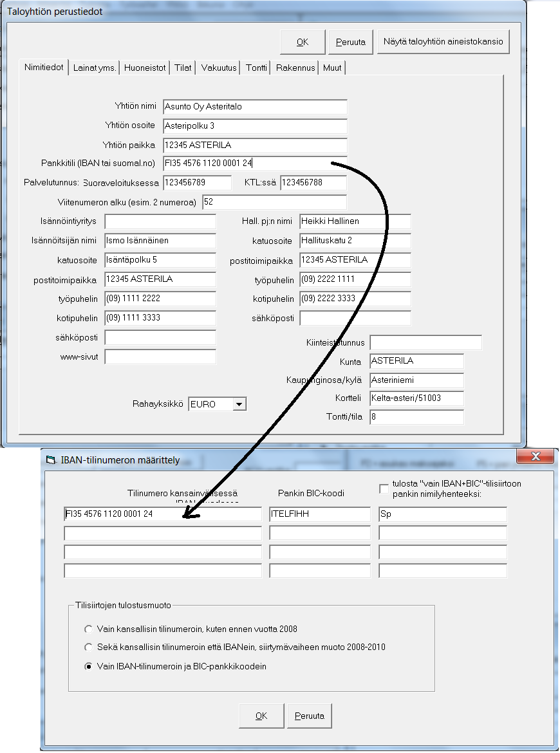The height and width of the screenshot is (753, 560).
Task: Focus the Viitenumeron alku field
Action: coord(274,201)
